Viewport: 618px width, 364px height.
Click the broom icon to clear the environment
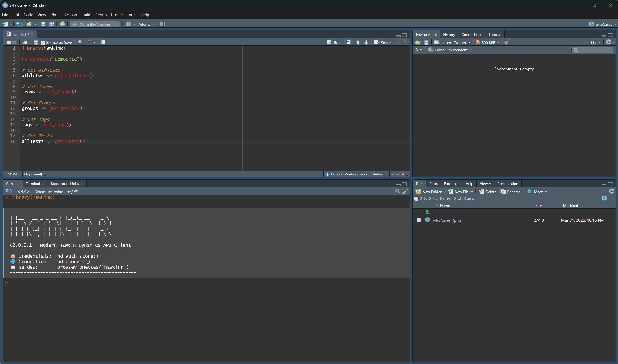(507, 42)
